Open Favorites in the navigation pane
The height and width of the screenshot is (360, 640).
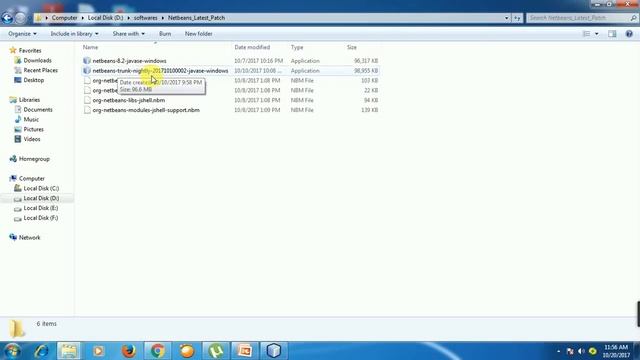point(30,51)
